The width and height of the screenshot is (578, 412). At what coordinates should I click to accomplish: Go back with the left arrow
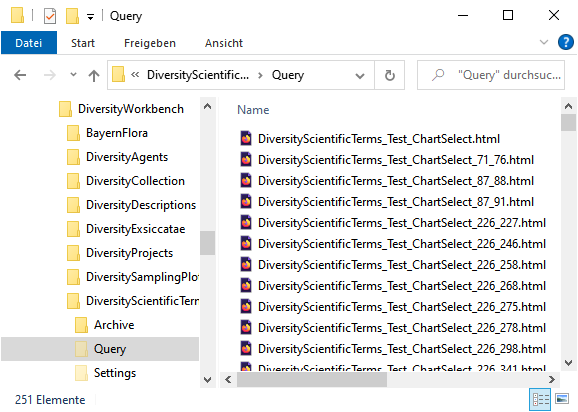click(20, 75)
